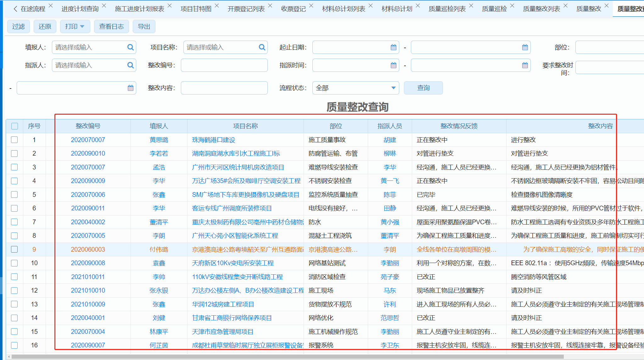Screen dimensions: 644x360
Task: Click search icon in 填报人 field
Action: 130,47
